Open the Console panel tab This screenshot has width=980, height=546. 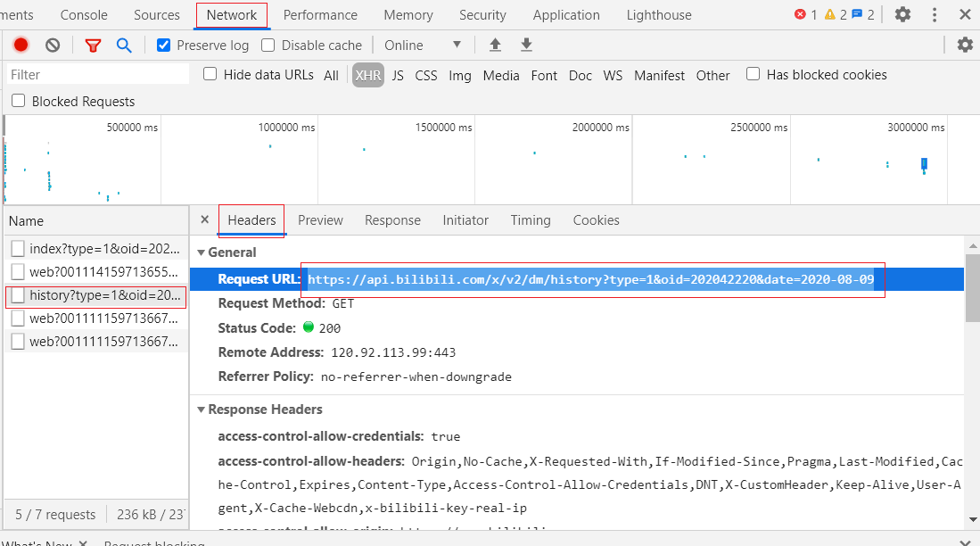[x=84, y=15]
